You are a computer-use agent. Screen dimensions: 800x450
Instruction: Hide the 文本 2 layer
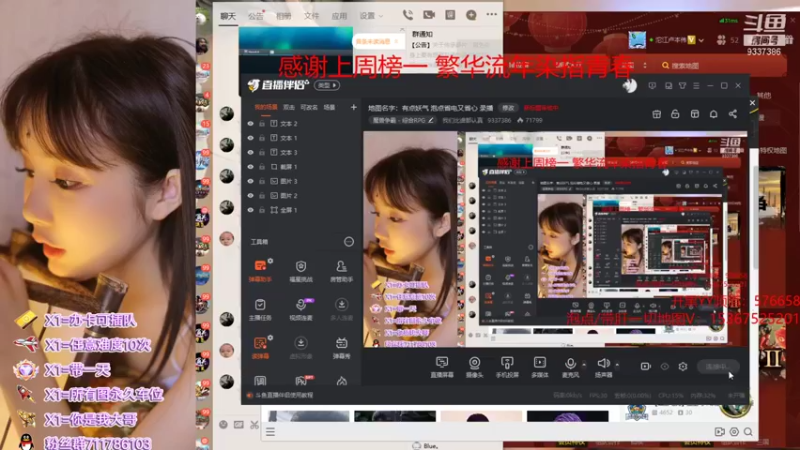click(x=251, y=123)
